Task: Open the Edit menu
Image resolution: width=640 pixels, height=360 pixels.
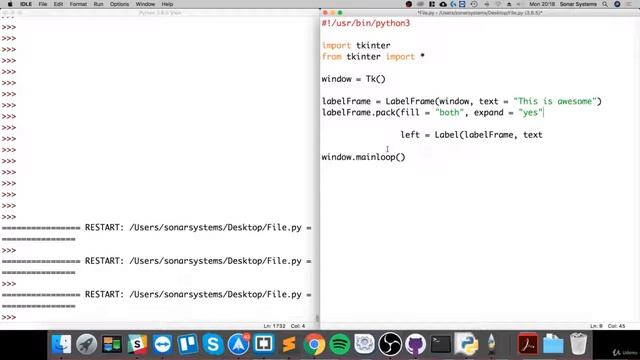Action: 58,4
